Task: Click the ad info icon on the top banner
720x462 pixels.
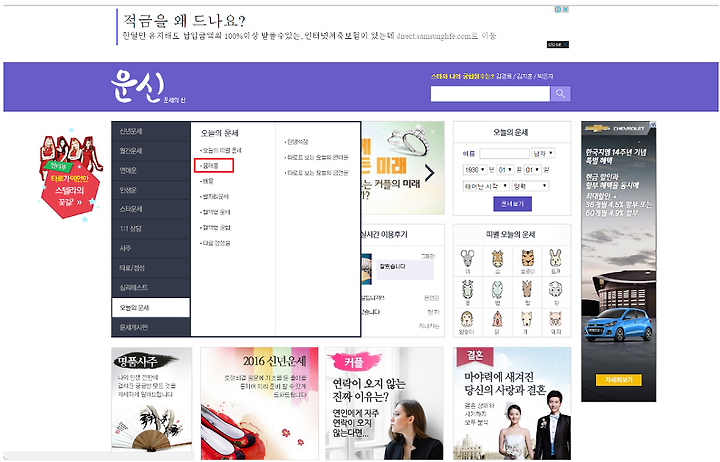Action: point(558,9)
